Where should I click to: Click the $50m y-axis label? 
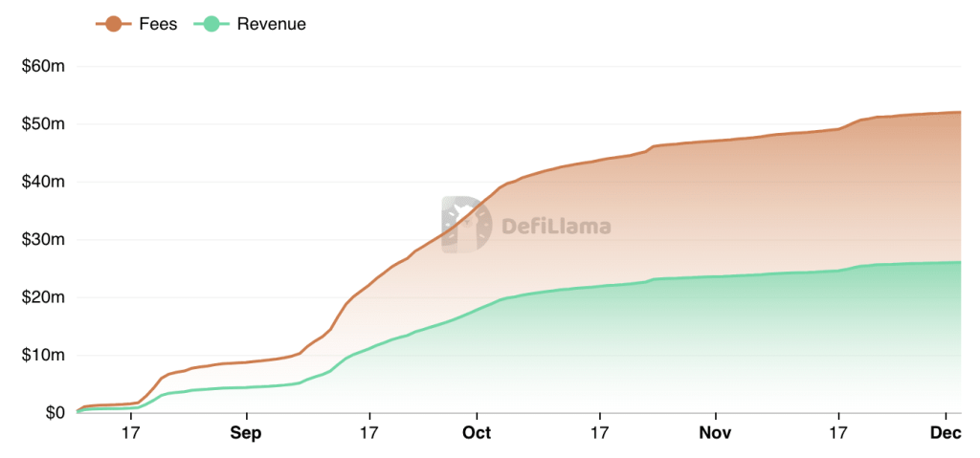pyautogui.click(x=43, y=124)
